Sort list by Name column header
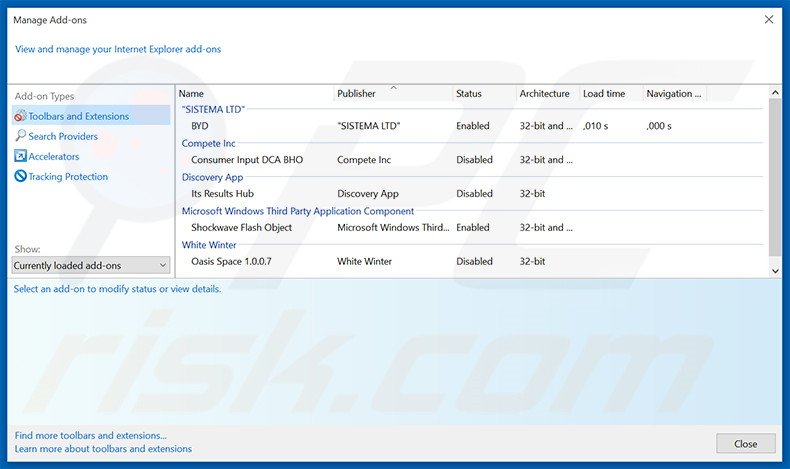The image size is (790, 469). [x=255, y=94]
